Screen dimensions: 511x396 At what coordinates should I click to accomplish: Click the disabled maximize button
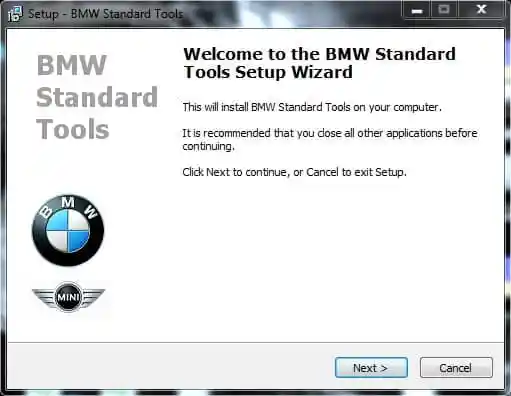point(444,10)
